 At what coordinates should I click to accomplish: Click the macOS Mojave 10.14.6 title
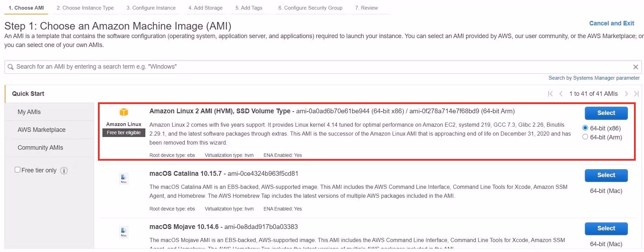pos(184,227)
